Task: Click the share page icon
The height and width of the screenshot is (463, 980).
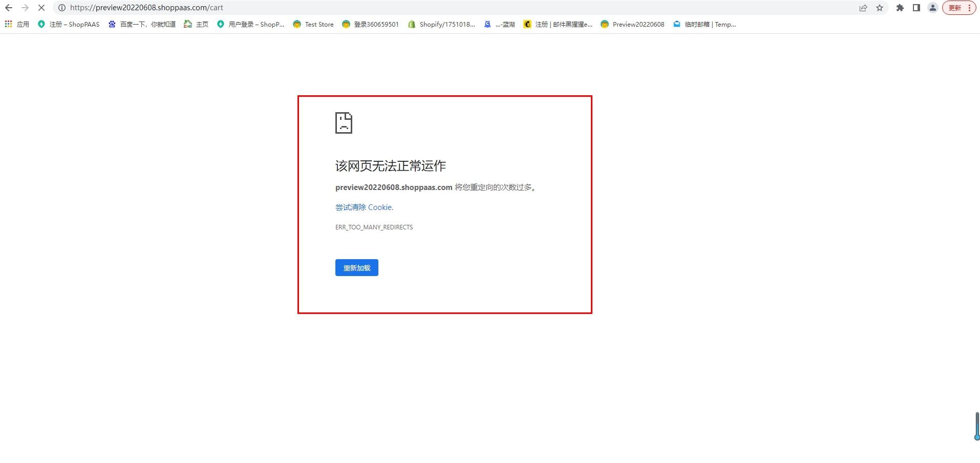Action: (863, 8)
